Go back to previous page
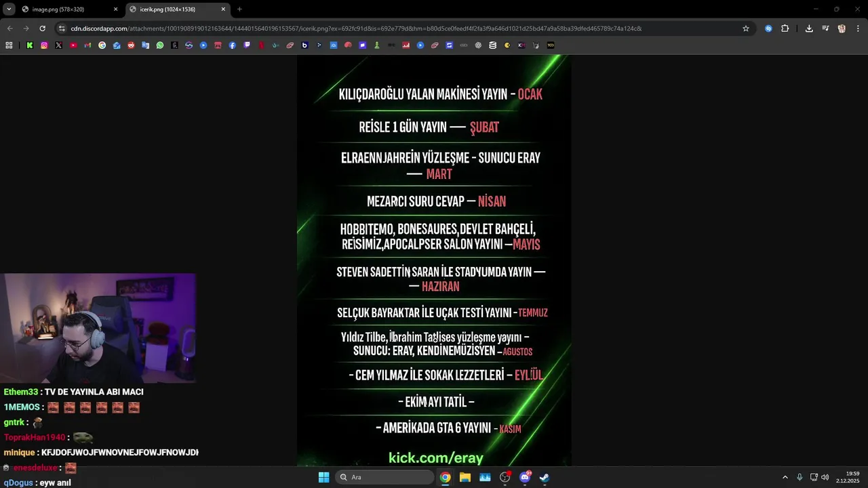The image size is (868, 488). point(9,28)
